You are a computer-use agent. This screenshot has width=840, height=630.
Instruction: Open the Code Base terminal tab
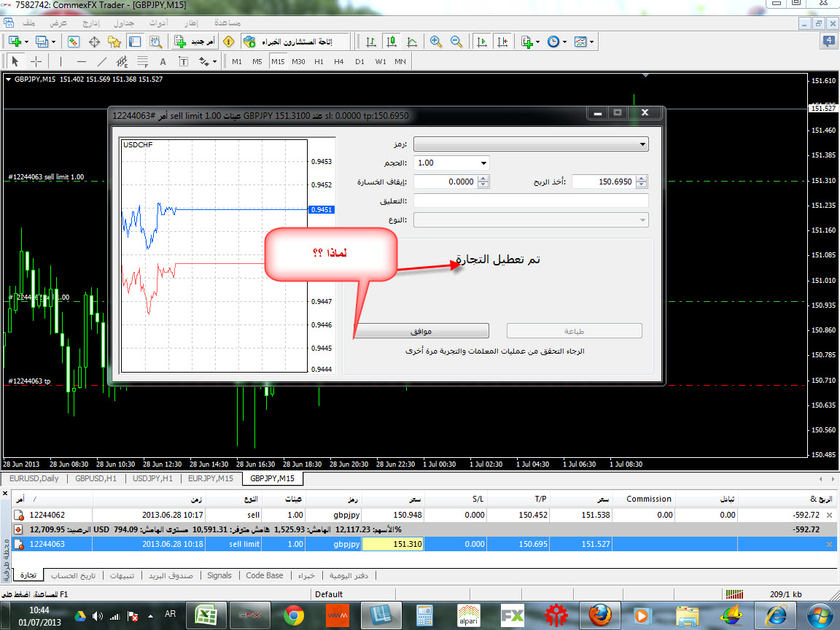tap(264, 575)
